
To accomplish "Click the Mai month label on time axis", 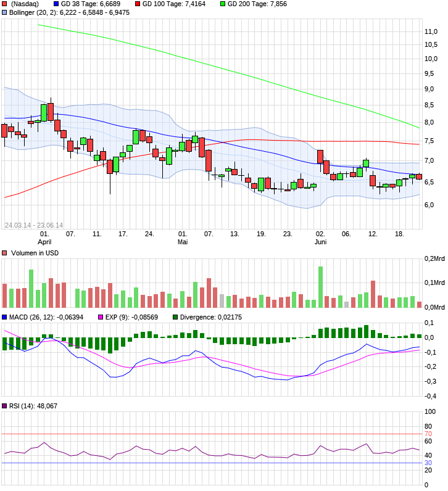I will 183,242.
